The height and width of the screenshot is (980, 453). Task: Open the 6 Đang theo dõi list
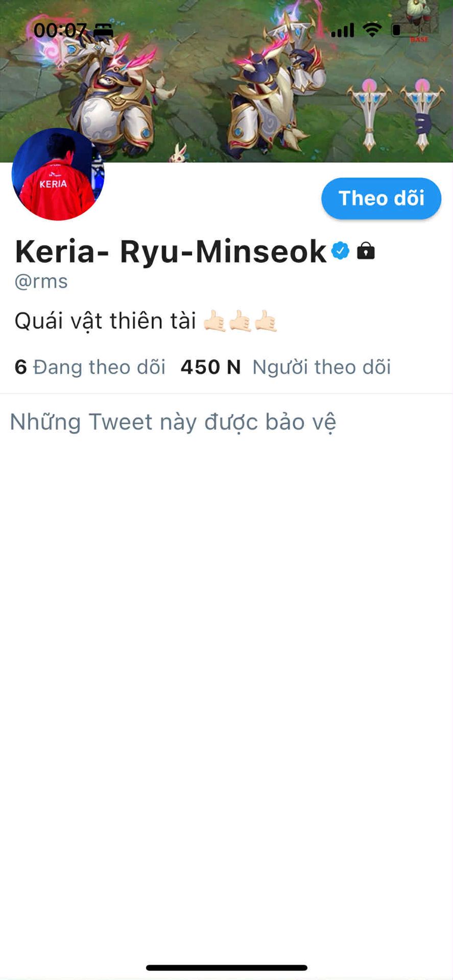pos(90,367)
